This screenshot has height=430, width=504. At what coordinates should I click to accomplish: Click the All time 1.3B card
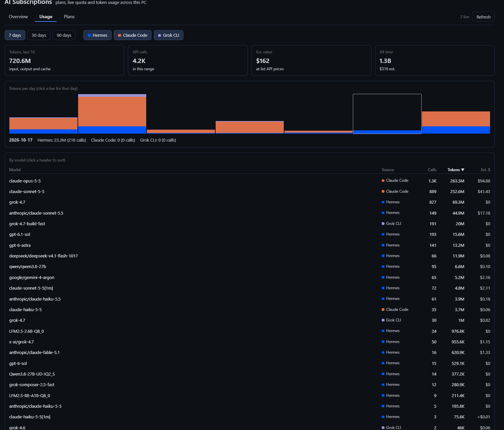pos(435,60)
